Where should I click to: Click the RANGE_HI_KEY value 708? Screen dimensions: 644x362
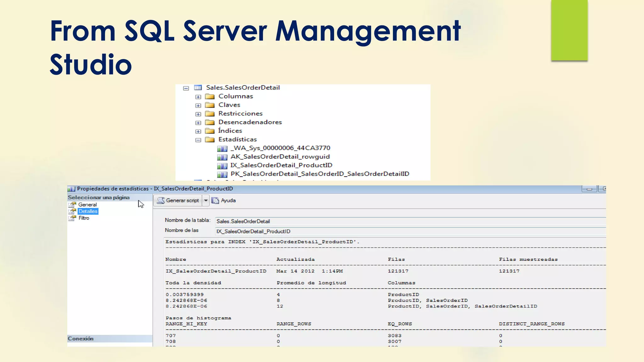(x=170, y=342)
